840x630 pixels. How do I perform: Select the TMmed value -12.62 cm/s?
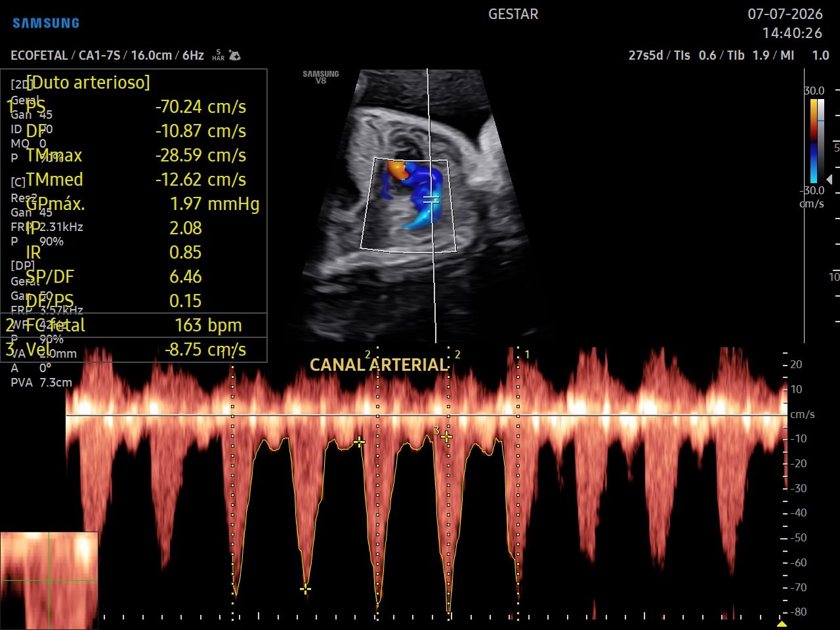click(201, 179)
